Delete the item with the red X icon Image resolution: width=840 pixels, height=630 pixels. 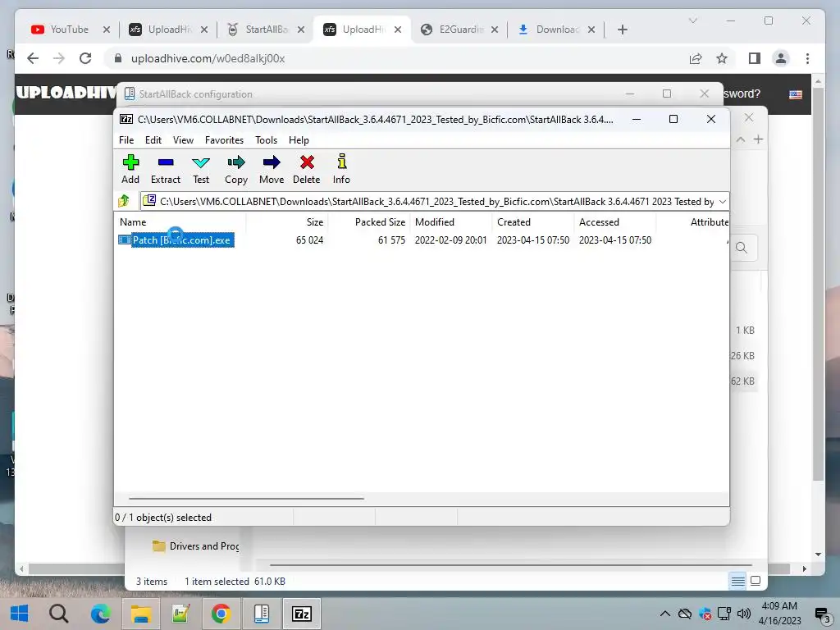pos(307,169)
